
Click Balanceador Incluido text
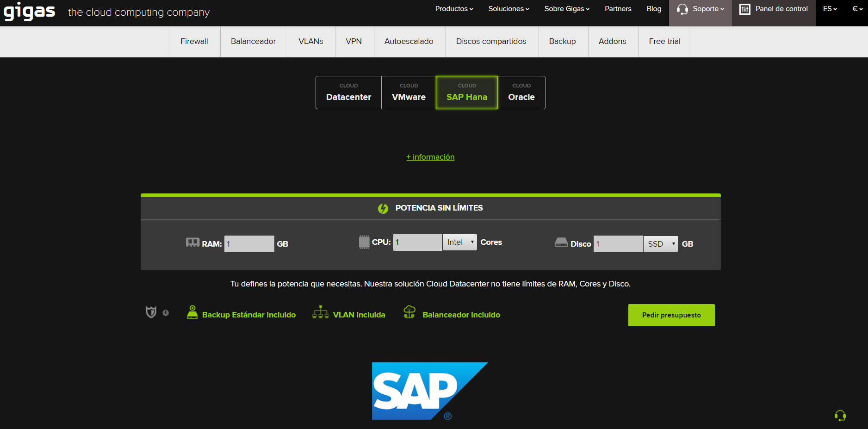pyautogui.click(x=461, y=315)
